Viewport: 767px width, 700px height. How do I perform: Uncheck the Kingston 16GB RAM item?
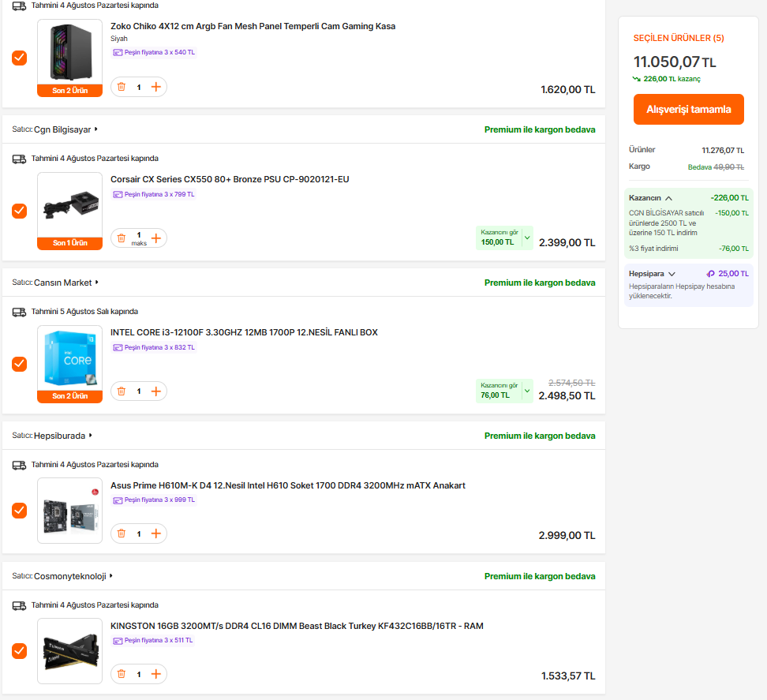click(x=19, y=651)
